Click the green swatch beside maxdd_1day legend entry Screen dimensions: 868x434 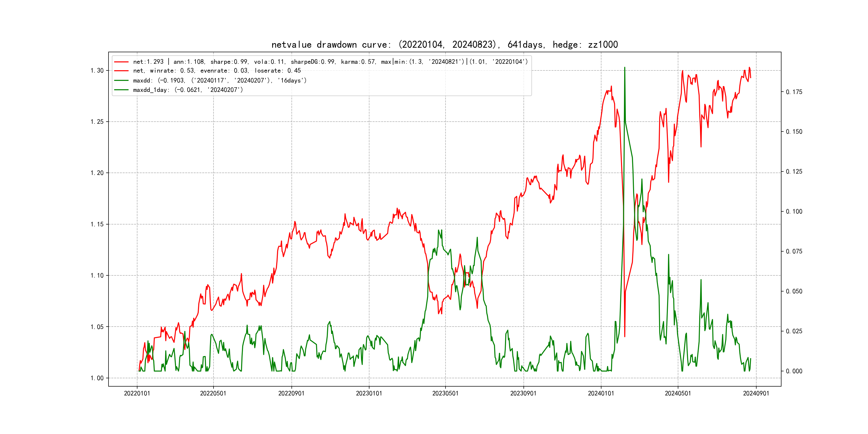pyautogui.click(x=121, y=90)
